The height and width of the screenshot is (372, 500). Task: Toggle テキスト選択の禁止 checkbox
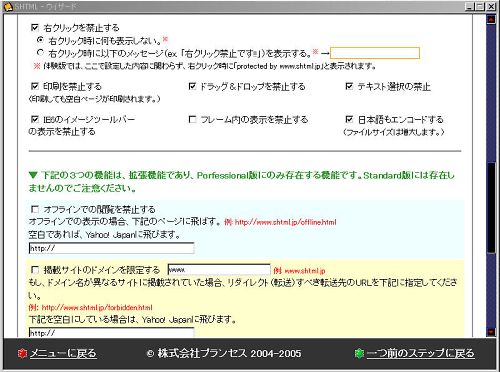pos(349,86)
